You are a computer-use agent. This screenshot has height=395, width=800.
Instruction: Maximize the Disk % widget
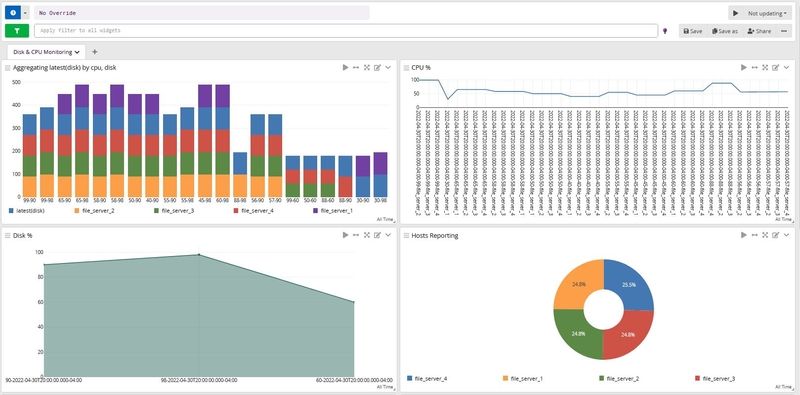pos(367,235)
